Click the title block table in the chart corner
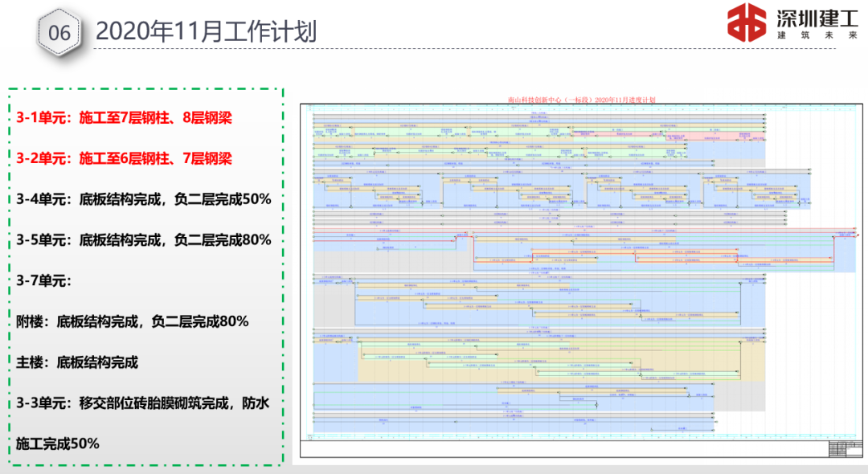Image resolution: width=868 pixels, height=474 pixels. (x=845, y=448)
